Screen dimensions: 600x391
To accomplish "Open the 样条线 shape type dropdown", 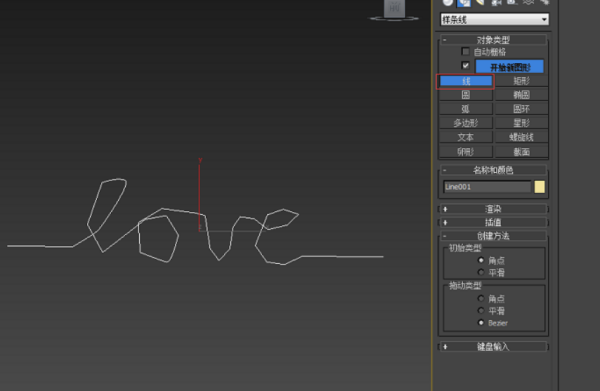I will click(x=494, y=19).
